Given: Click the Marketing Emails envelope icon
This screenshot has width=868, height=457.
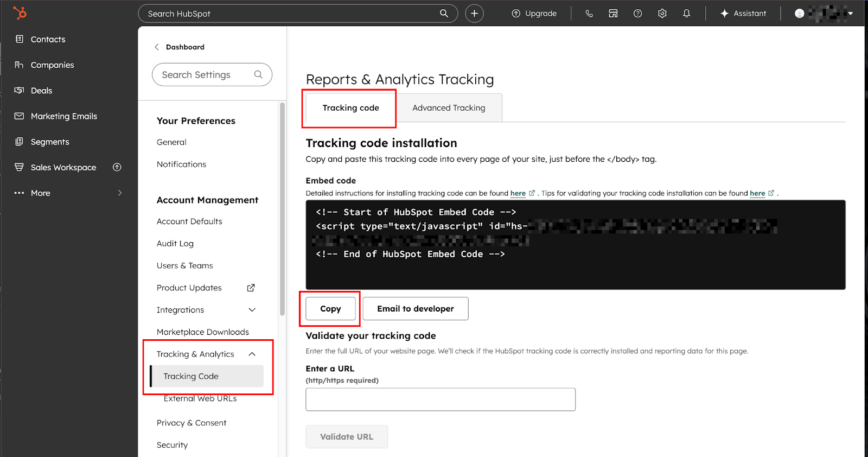Looking at the screenshot, I should (x=20, y=116).
